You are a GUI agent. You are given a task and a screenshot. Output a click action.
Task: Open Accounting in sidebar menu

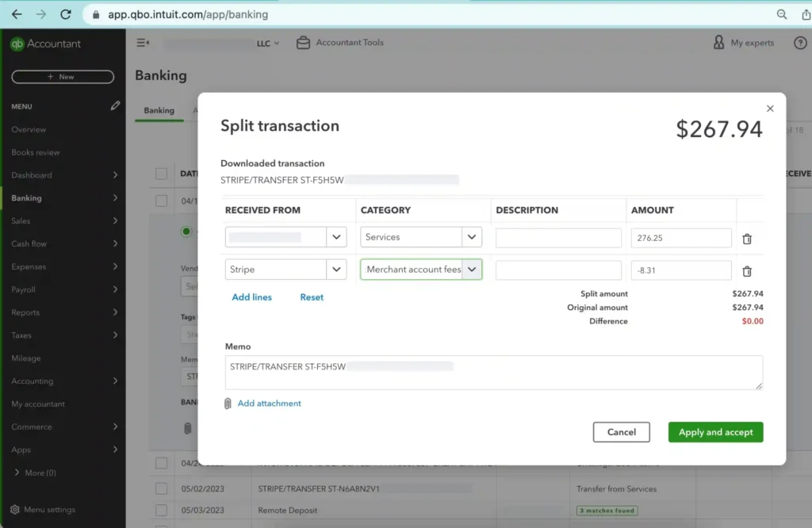coord(32,381)
